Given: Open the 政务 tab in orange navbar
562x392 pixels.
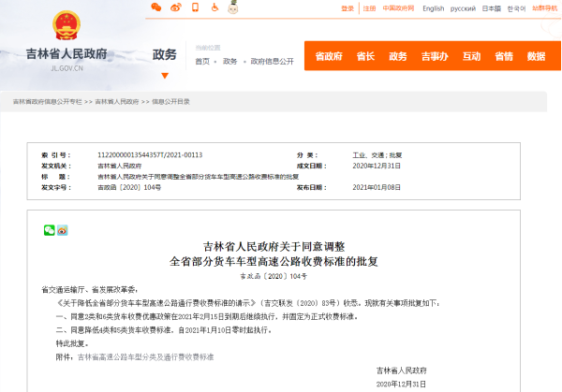Looking at the screenshot, I should [398, 56].
